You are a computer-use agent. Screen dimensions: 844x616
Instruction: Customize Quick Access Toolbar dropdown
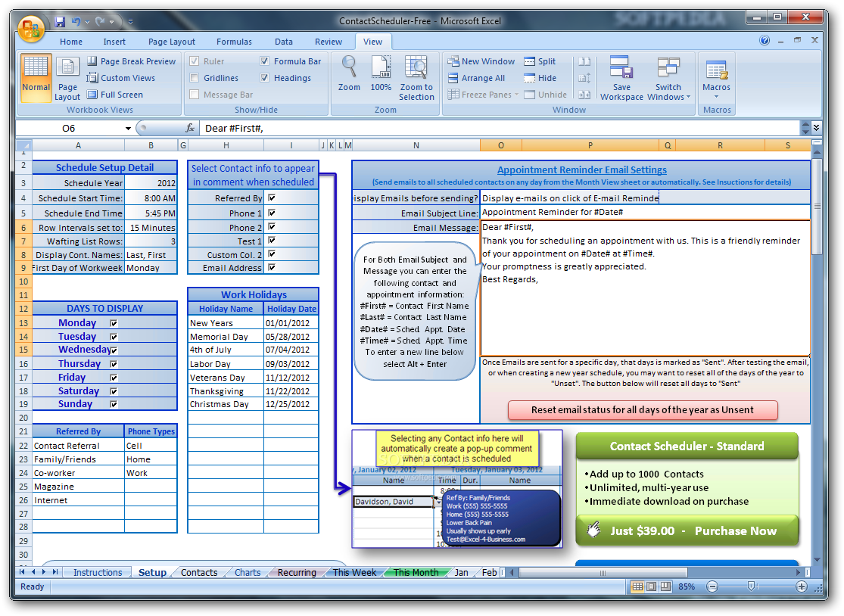click(x=130, y=22)
